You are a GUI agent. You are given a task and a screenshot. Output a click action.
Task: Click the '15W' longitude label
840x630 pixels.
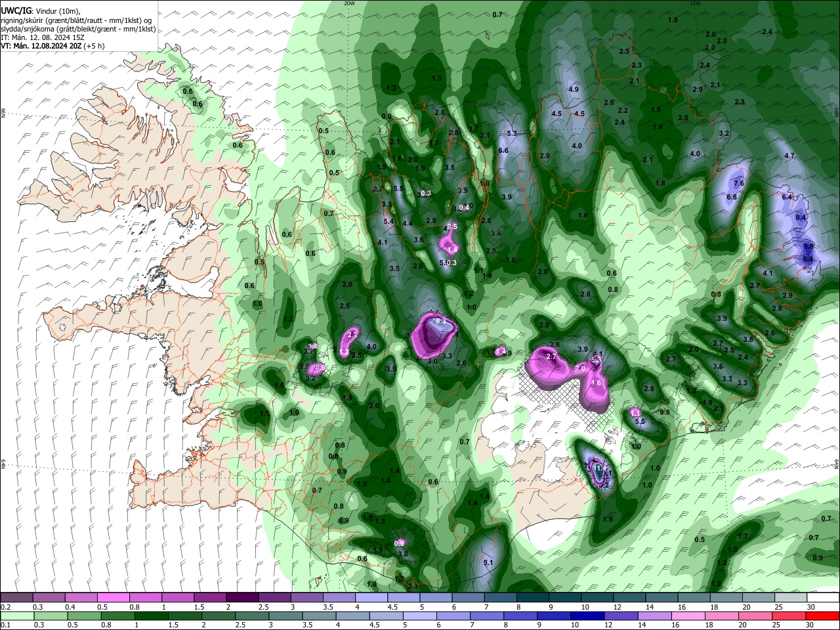tap(695, 3)
